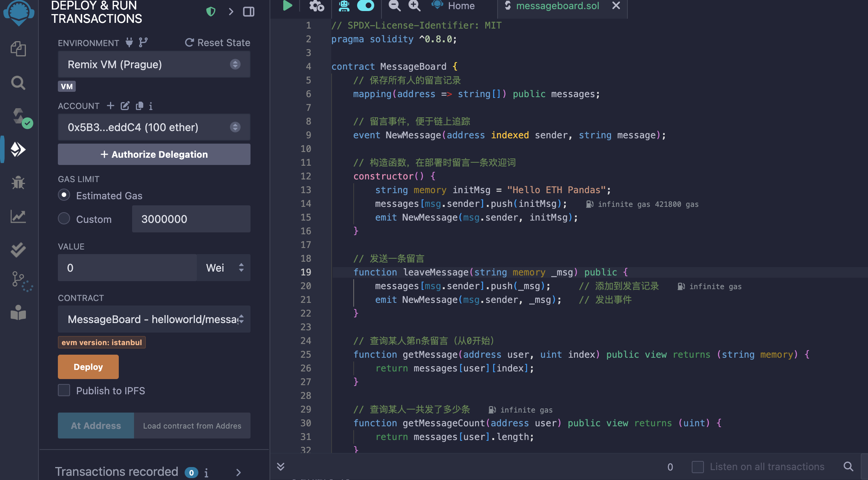Open the unit testing double-check icon

coord(18,250)
